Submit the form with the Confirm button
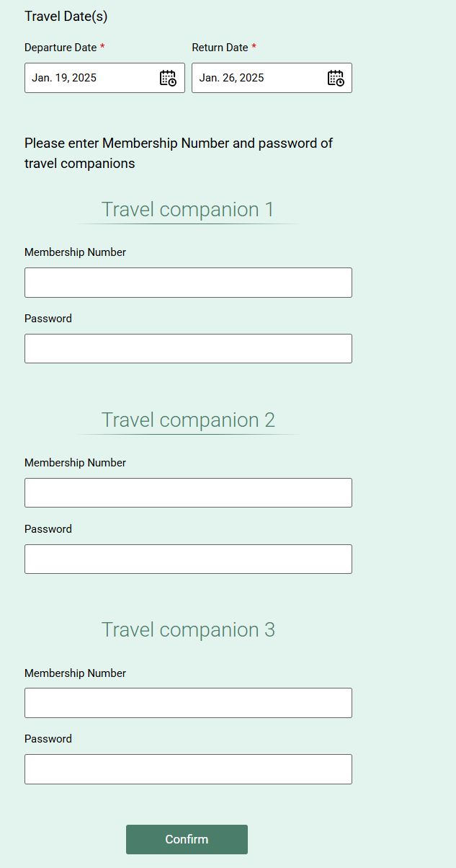 187,839
